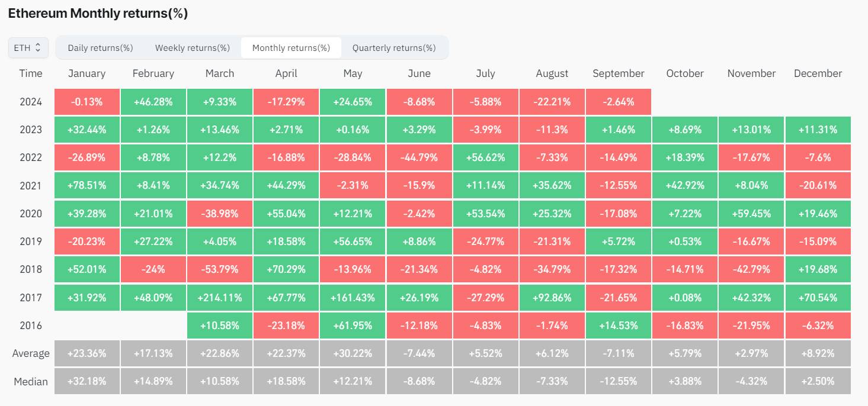Click the Ethereum Monthly returns(%) heading

pyautogui.click(x=98, y=14)
